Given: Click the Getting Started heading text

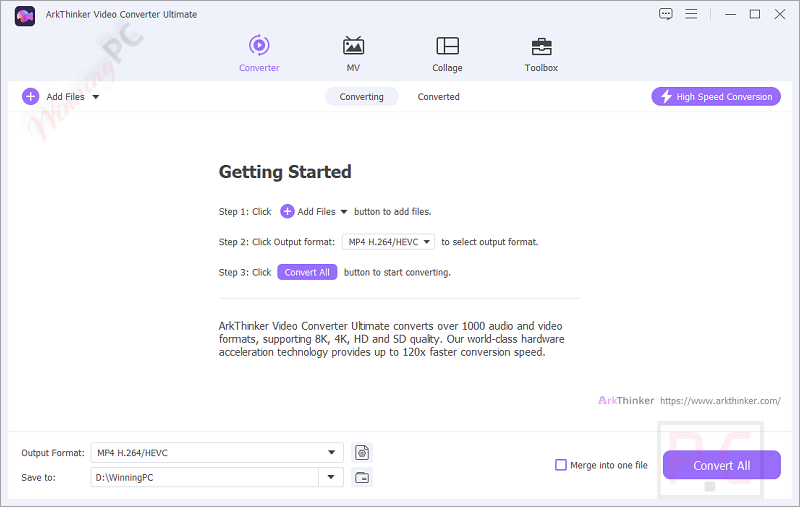Looking at the screenshot, I should [285, 172].
